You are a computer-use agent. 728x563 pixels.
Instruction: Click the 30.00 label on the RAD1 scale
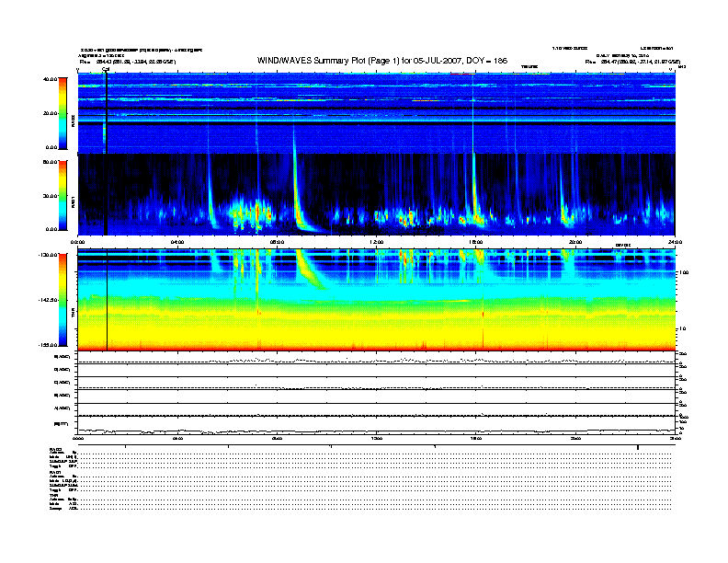(51, 196)
